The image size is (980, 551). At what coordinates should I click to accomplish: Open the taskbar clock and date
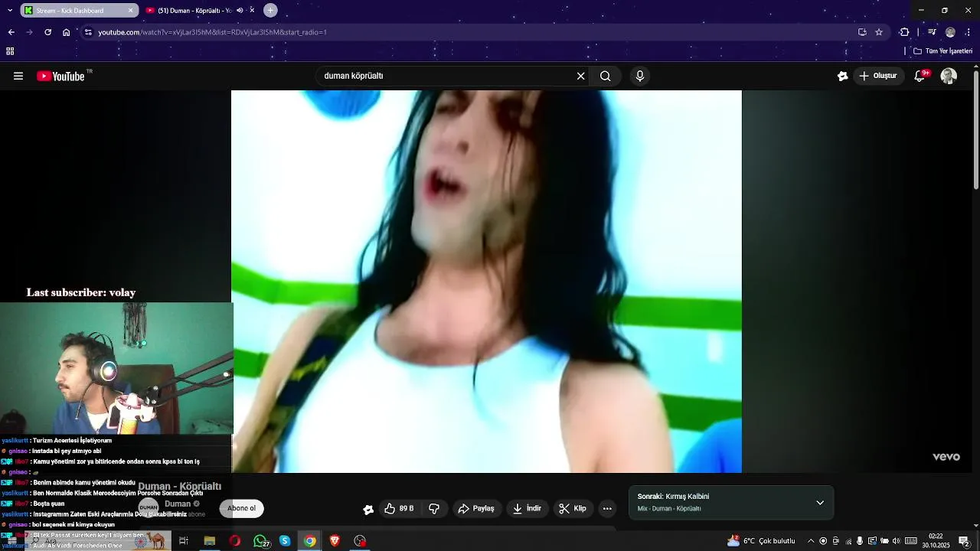pos(936,541)
